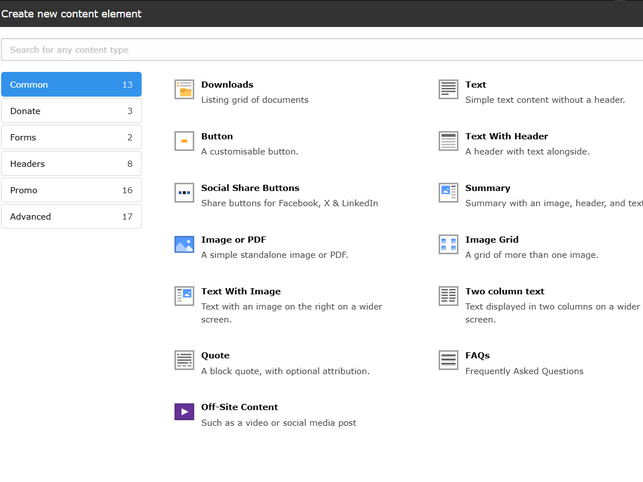This screenshot has width=643, height=482.
Task: Select the Text With Image icon
Action: pos(184,296)
